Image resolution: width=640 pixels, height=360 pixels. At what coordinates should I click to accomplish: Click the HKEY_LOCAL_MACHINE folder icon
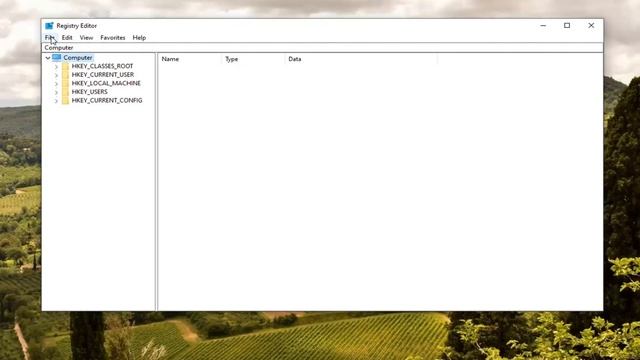click(x=65, y=83)
